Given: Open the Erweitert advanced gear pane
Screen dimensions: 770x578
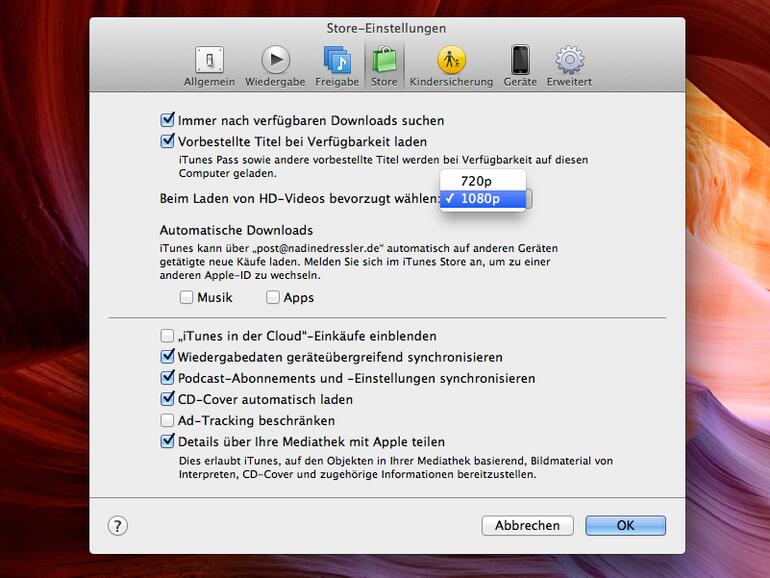Looking at the screenshot, I should [569, 66].
